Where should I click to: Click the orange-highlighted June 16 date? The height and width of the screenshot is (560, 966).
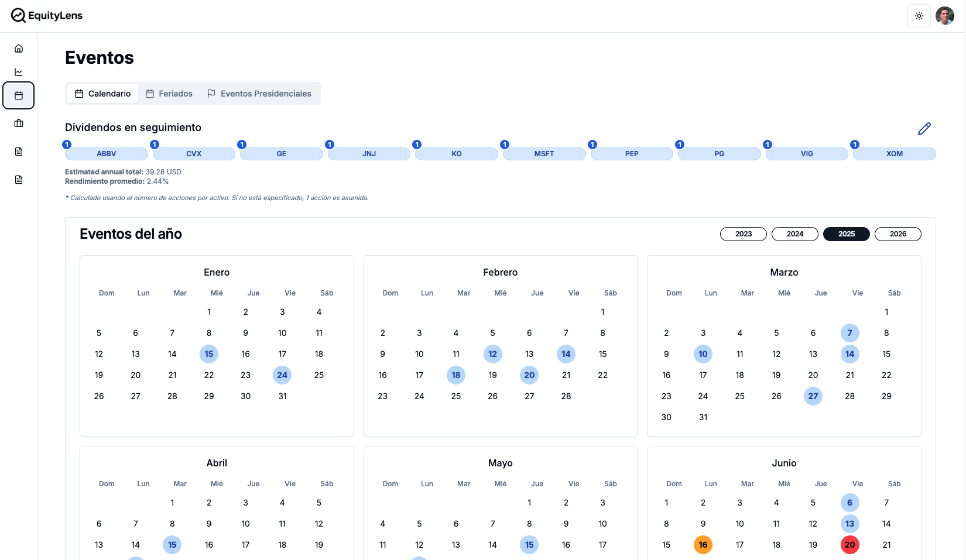click(703, 545)
